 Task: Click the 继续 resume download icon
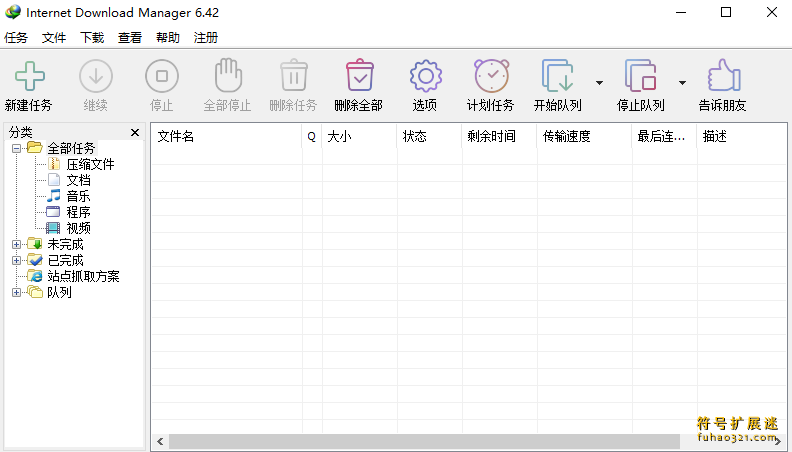95,76
